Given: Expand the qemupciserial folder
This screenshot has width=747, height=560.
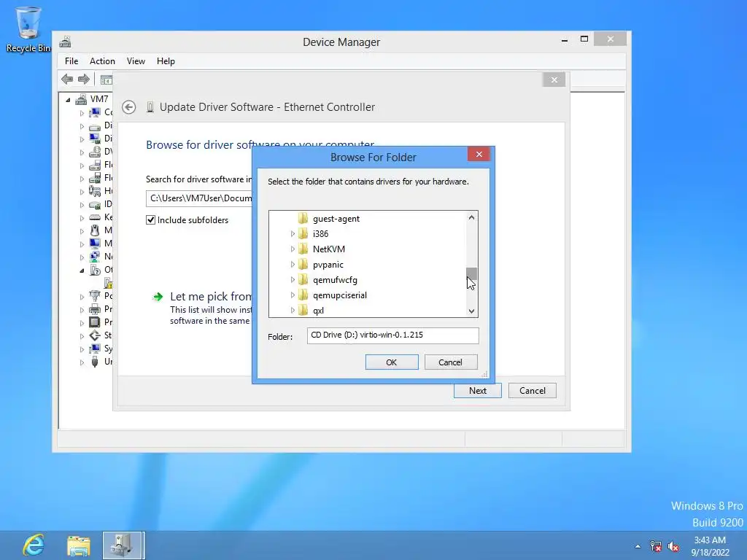Looking at the screenshot, I should [293, 295].
